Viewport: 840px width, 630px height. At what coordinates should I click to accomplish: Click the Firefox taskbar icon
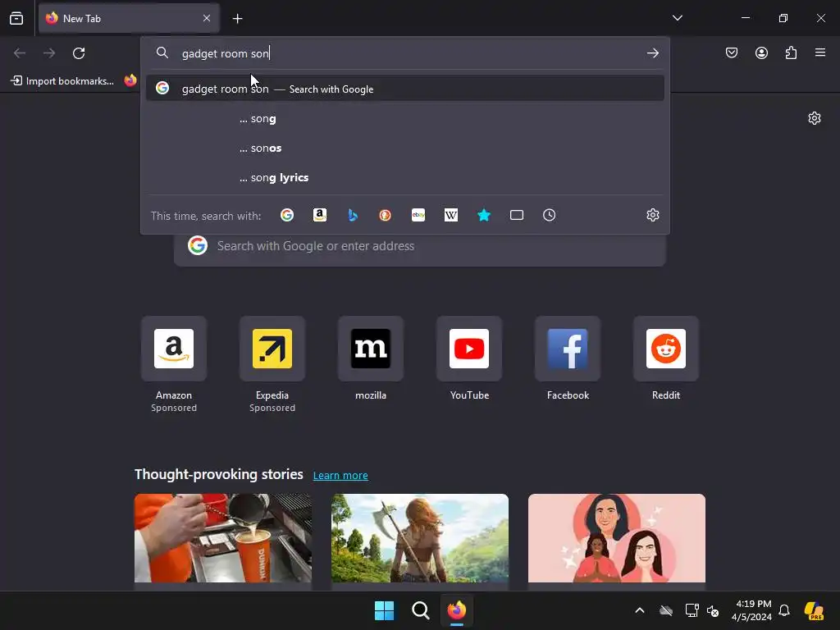(456, 610)
